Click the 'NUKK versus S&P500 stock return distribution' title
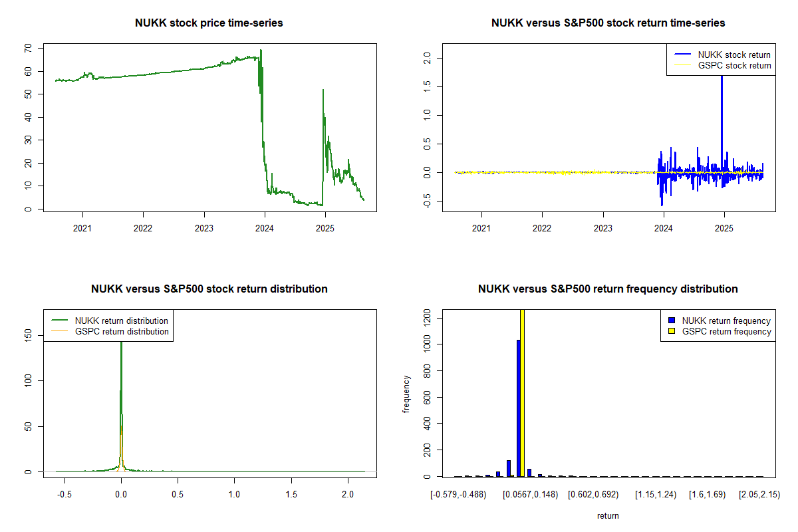The image size is (798, 532). pos(209,289)
